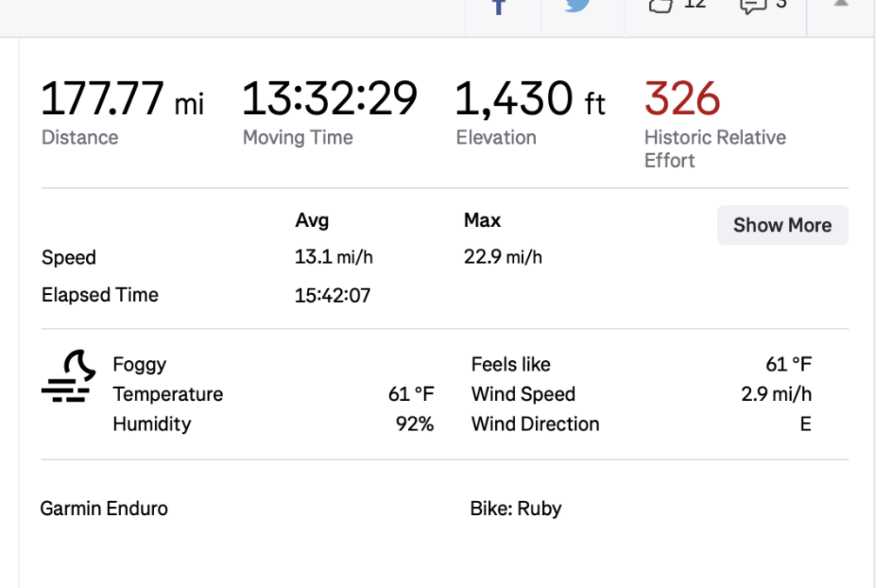891x588 pixels.
Task: Click the foggy night weather icon
Action: point(68,377)
